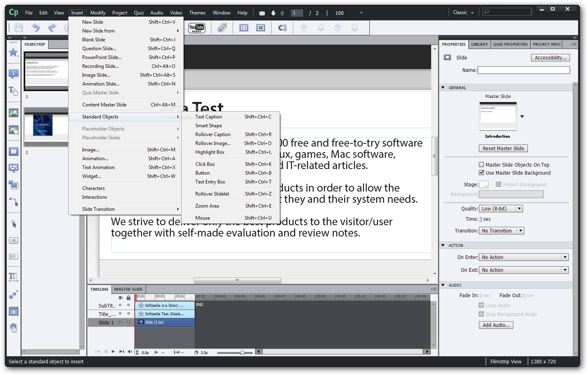Open the Classic workspace dropdown

(463, 12)
